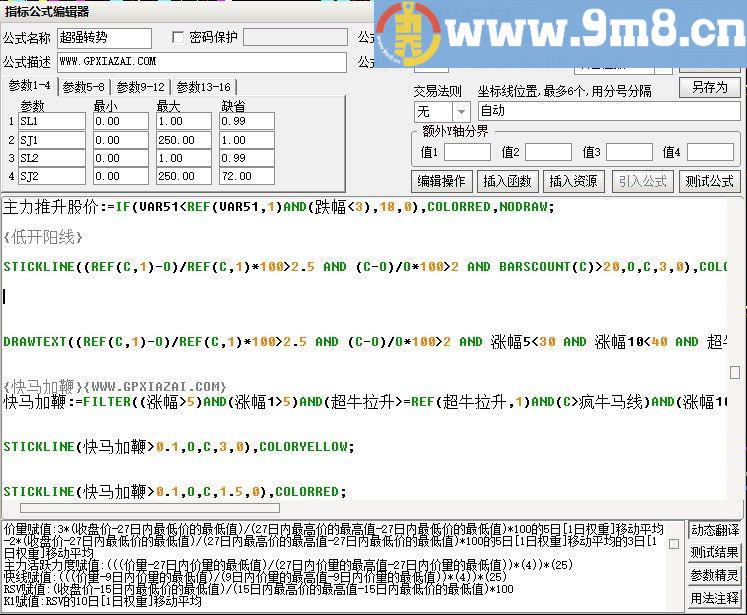
Task: Click the 测试公式 button
Action: tap(710, 181)
